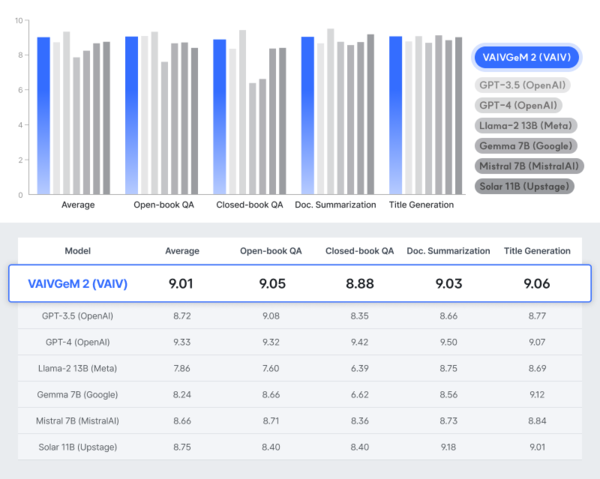Screen dimensions: 600x479
Task: Select the Llama-2 13B (Meta) table row
Action: tap(300, 368)
